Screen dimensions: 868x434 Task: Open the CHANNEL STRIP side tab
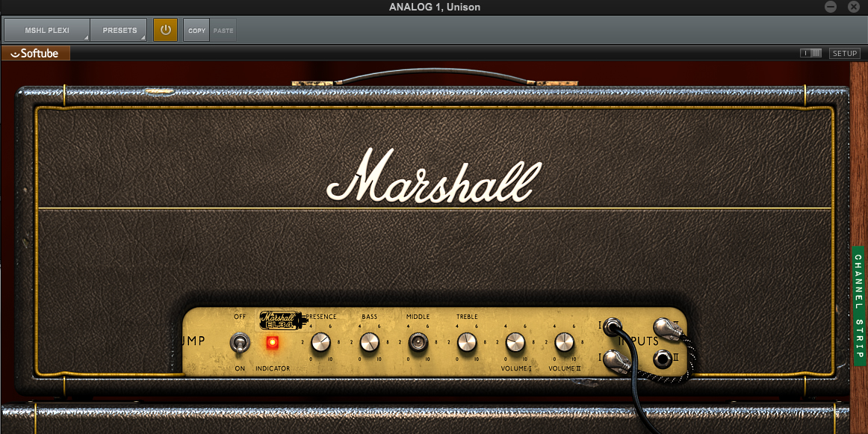858,306
